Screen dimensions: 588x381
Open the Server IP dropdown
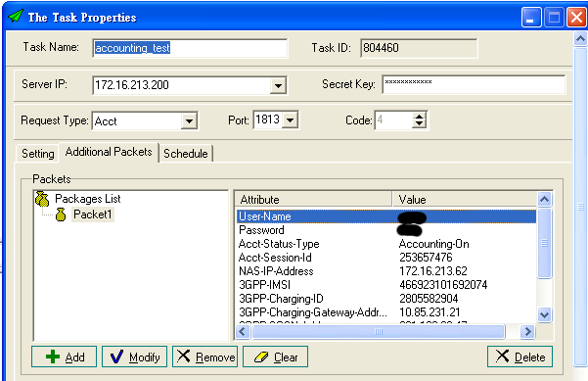click(278, 85)
